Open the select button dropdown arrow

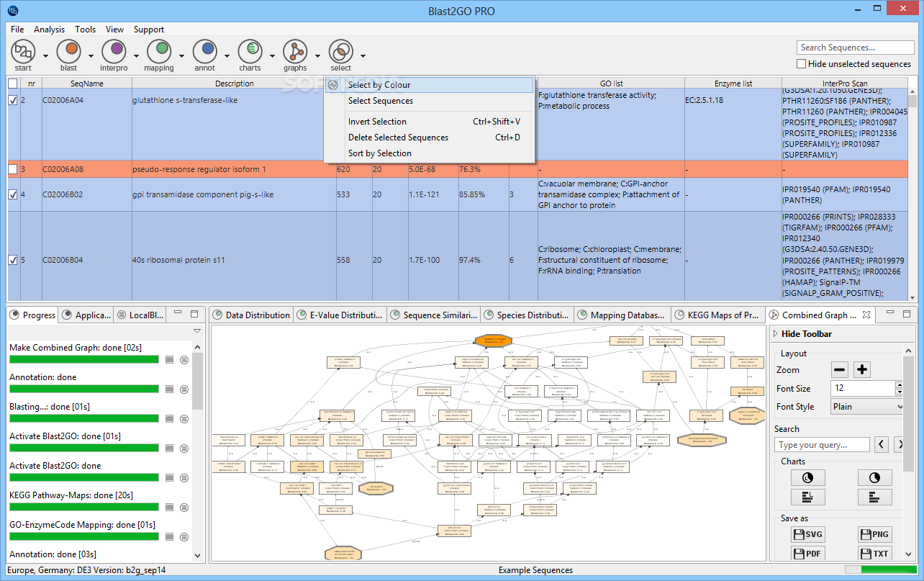[363, 55]
